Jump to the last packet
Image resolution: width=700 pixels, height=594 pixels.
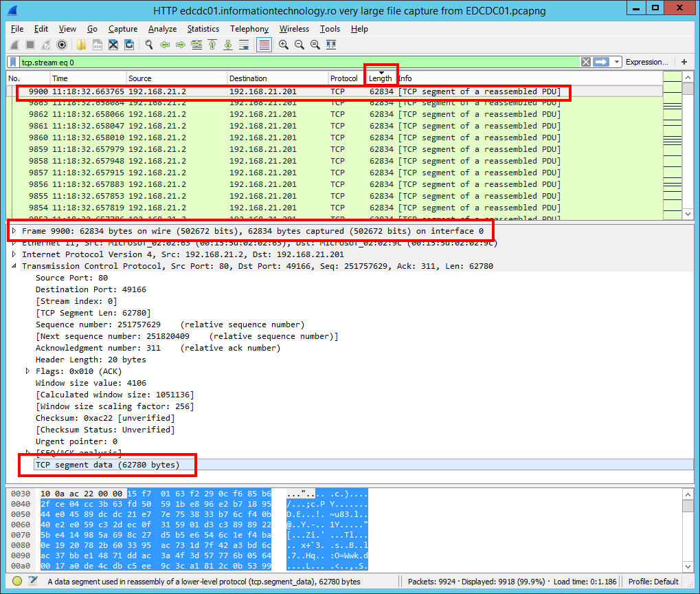pos(228,45)
